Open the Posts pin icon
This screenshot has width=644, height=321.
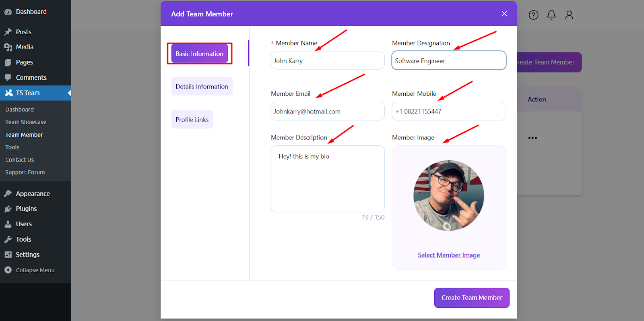point(8,32)
